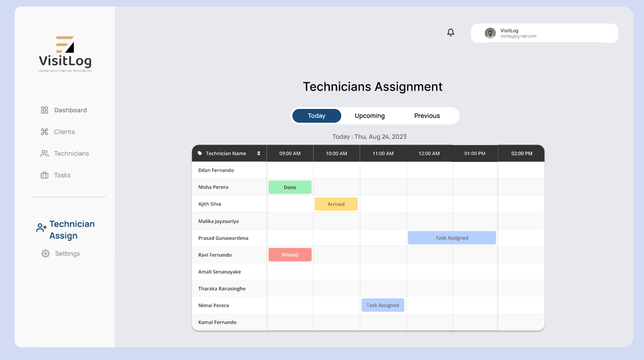Click the 09:00 AM column header

pos(290,154)
